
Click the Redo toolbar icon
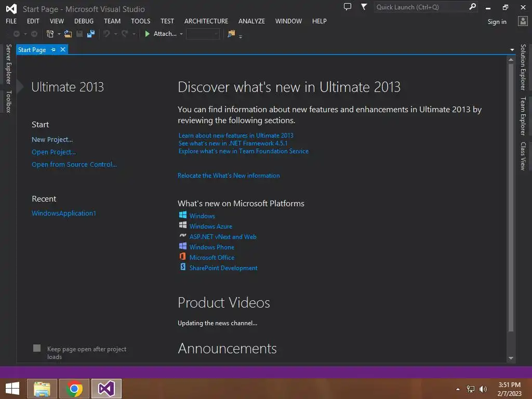click(125, 34)
